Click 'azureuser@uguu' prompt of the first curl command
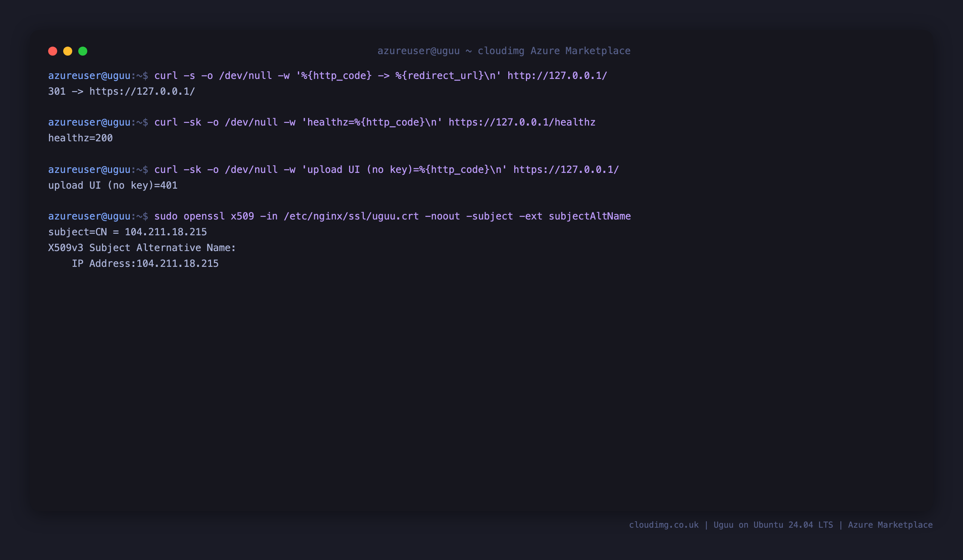 [90, 76]
